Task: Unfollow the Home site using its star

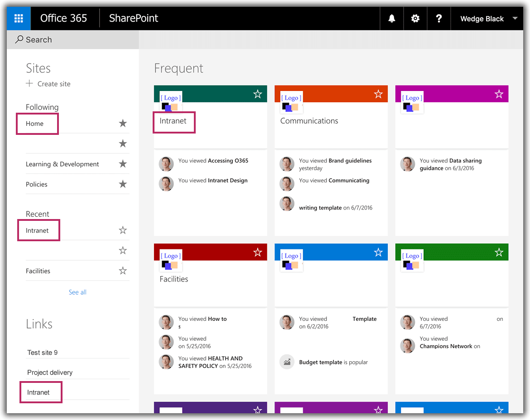Action: point(123,124)
